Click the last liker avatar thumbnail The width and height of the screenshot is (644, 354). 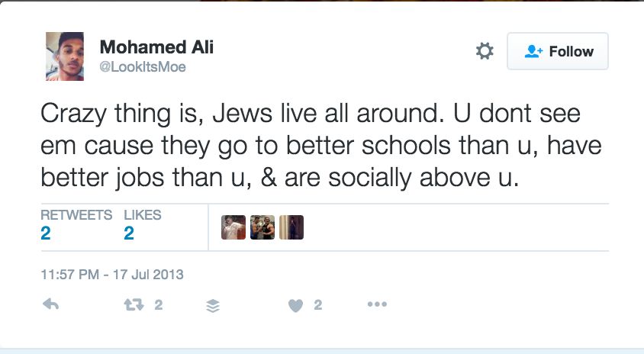coord(291,227)
